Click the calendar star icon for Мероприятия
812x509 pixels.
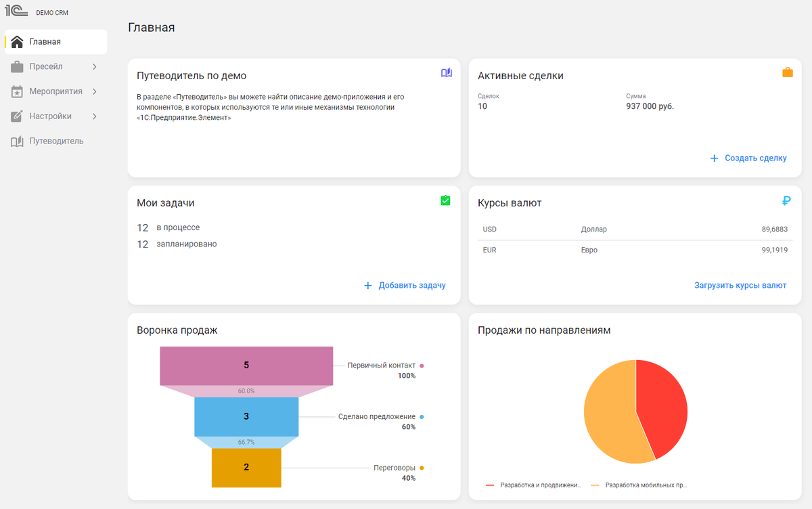17,91
